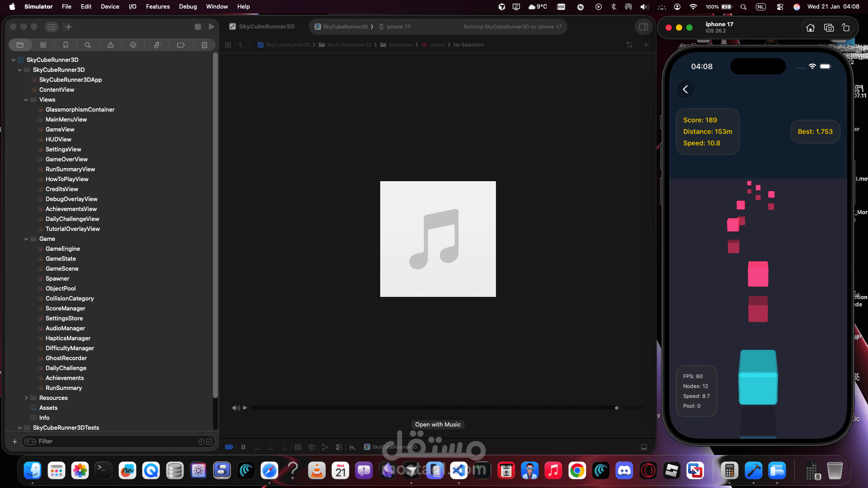Screen dimensions: 868x488
Task: Open the Debug menu
Action: [x=188, y=6]
